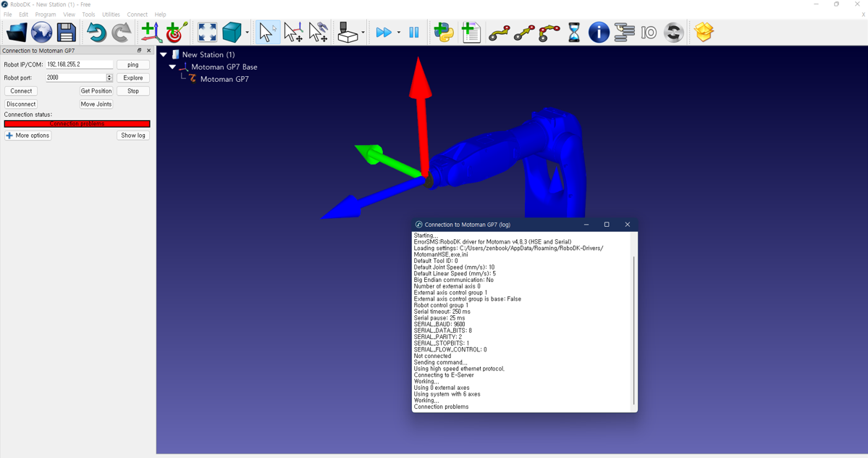Collapse the New Station (1) tree node
Image resolution: width=868 pixels, height=458 pixels.
tap(164, 54)
